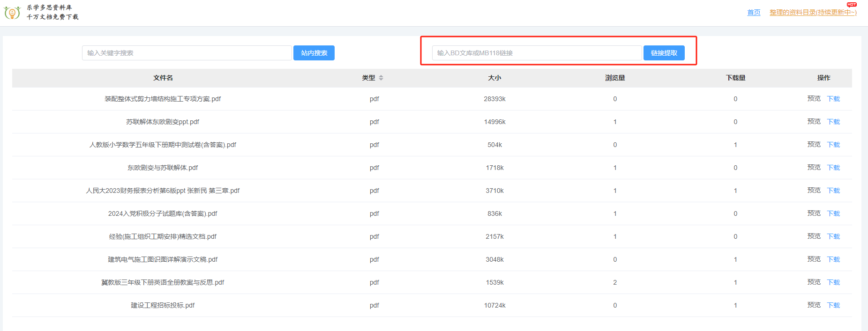Preview 装配整体式剪力墙结构施工专项方案.pdf
This screenshot has width=868, height=331.
click(814, 99)
